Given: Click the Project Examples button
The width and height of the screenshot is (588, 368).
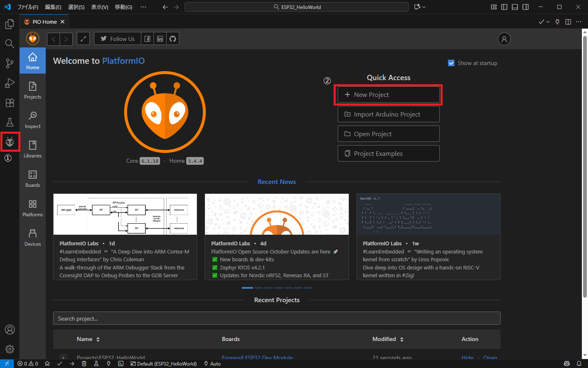Looking at the screenshot, I should click(x=388, y=153).
